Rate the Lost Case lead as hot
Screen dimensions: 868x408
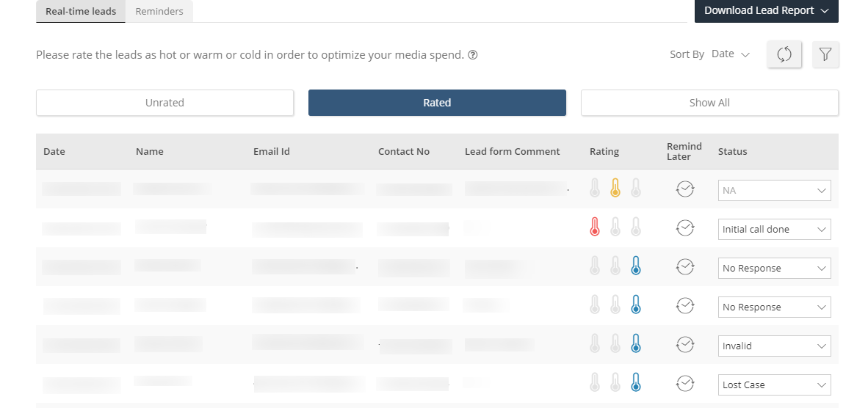(x=595, y=382)
